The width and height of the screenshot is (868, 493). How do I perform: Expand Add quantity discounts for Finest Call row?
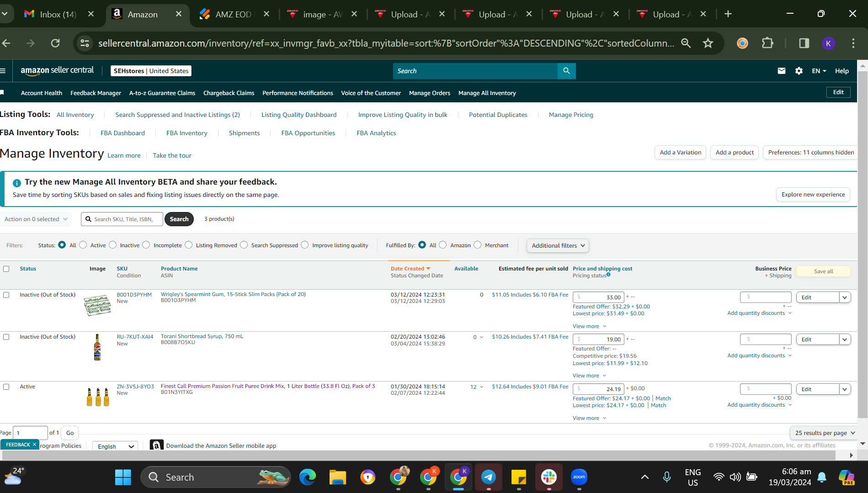(759, 405)
